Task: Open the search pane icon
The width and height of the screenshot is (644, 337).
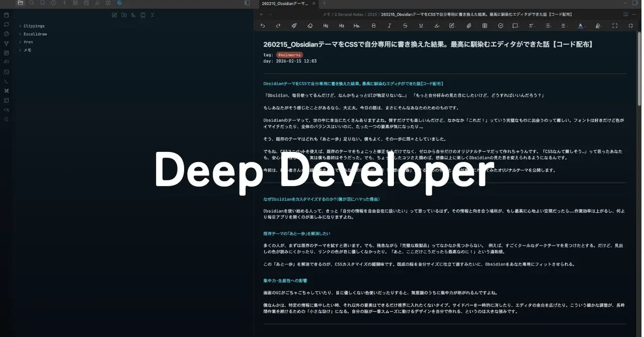Action: coord(32,3)
